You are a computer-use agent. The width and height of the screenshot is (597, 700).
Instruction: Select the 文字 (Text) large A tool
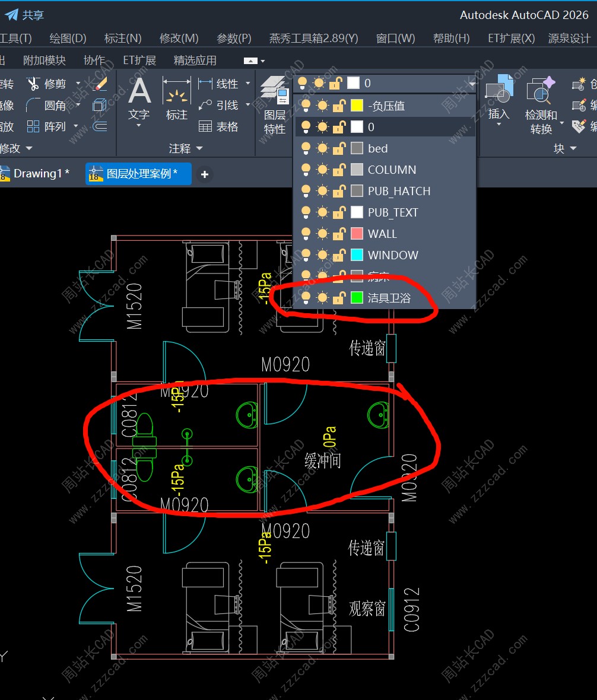coord(139,93)
